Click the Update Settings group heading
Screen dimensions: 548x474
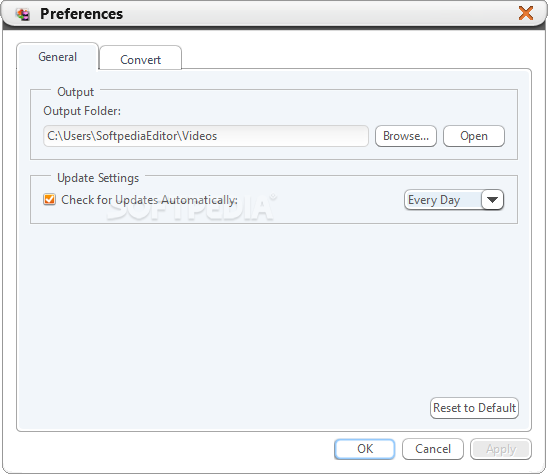[x=98, y=178]
